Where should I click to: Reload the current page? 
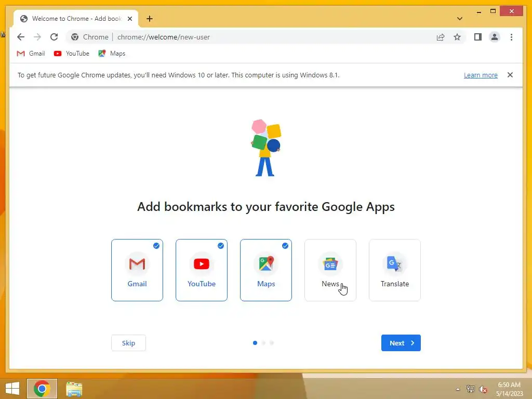(x=54, y=37)
